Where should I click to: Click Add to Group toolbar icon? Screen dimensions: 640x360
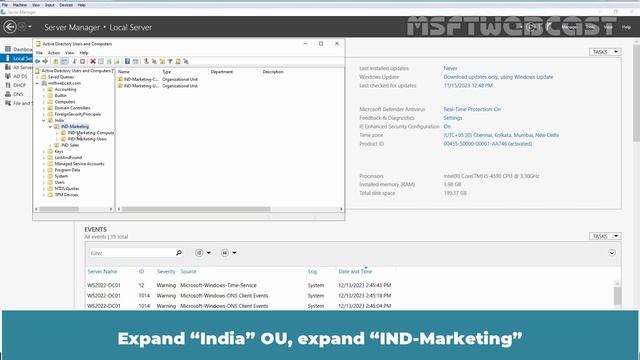(x=186, y=61)
